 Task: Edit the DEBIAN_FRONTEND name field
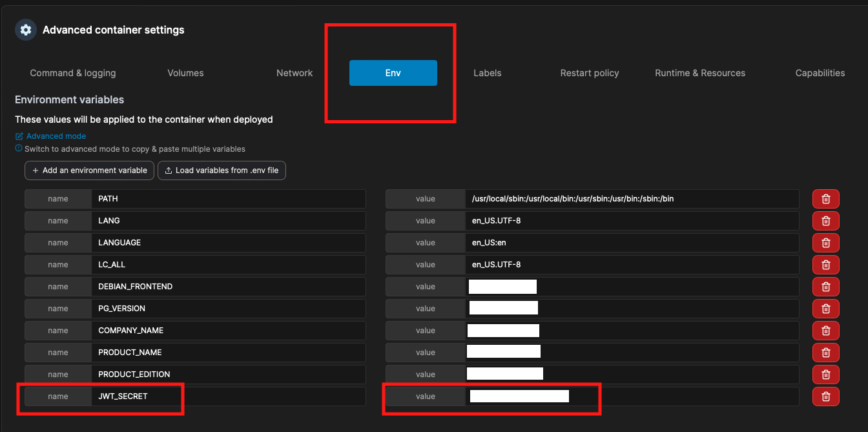click(x=229, y=287)
